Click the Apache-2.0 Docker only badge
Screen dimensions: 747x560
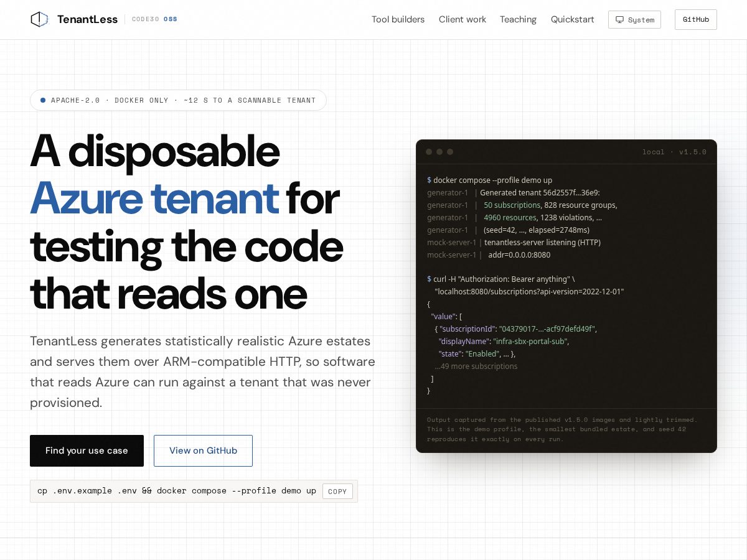coord(178,100)
